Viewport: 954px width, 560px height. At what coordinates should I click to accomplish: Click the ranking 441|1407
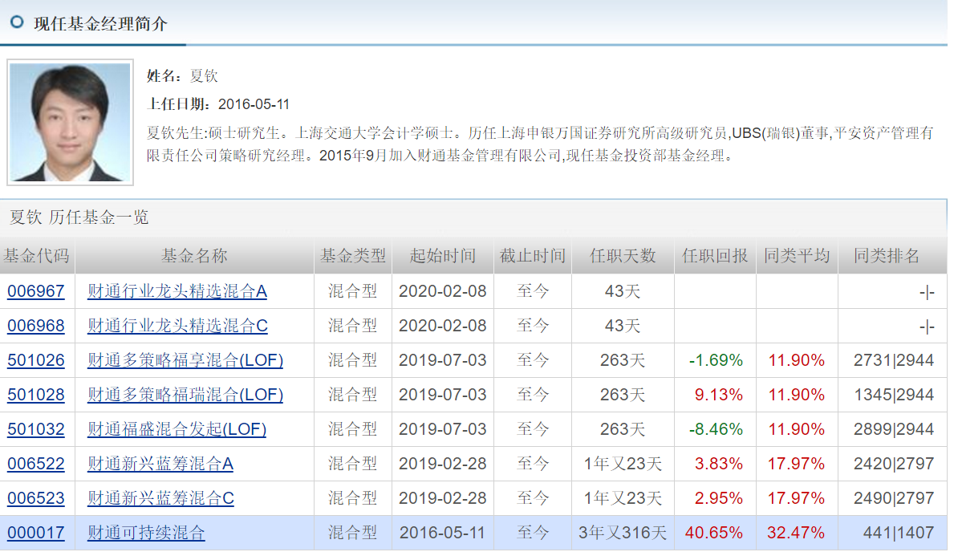click(x=899, y=534)
